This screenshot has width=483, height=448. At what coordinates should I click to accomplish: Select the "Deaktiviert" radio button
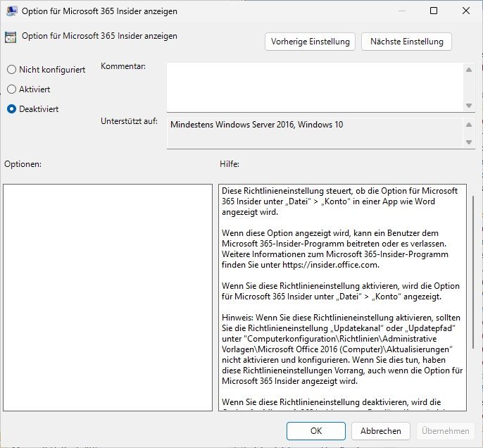click(x=11, y=109)
